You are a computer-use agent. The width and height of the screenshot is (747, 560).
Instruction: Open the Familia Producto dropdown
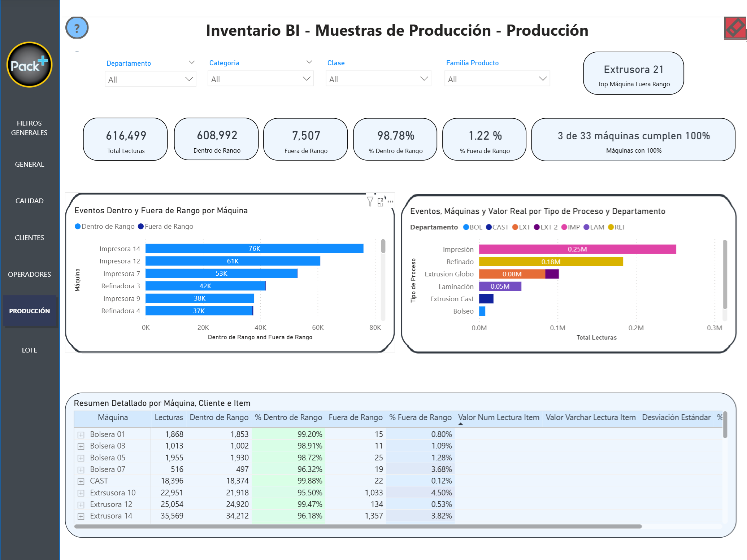pyautogui.click(x=497, y=79)
